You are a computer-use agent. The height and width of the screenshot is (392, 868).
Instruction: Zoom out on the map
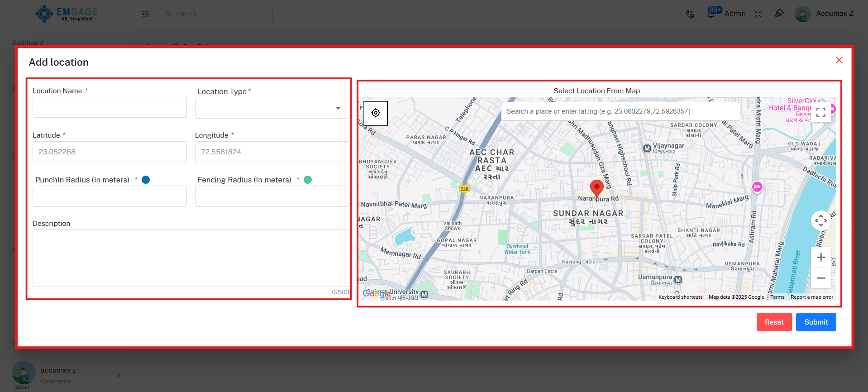pyautogui.click(x=821, y=278)
